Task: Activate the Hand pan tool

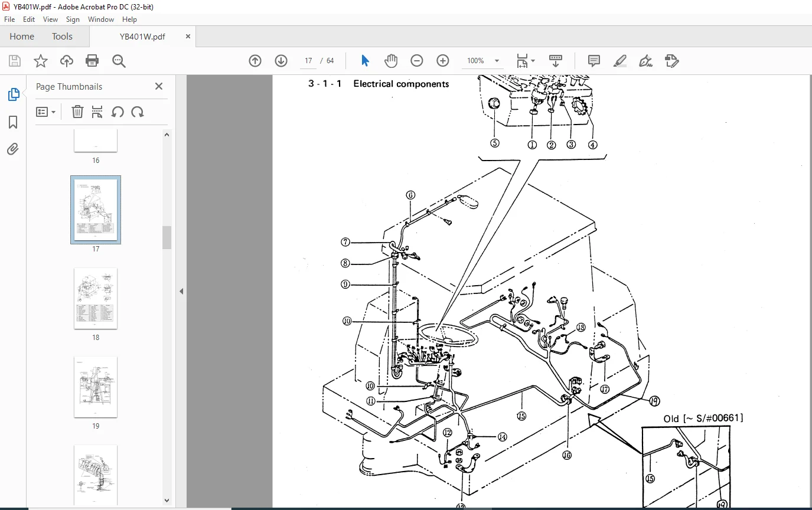Action: (391, 61)
